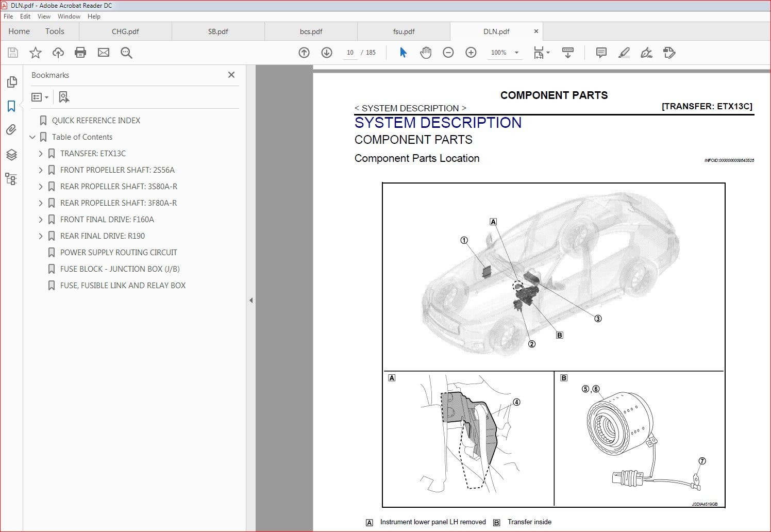Open the Find text magnifier icon
This screenshot has width=771, height=532.
tap(126, 53)
